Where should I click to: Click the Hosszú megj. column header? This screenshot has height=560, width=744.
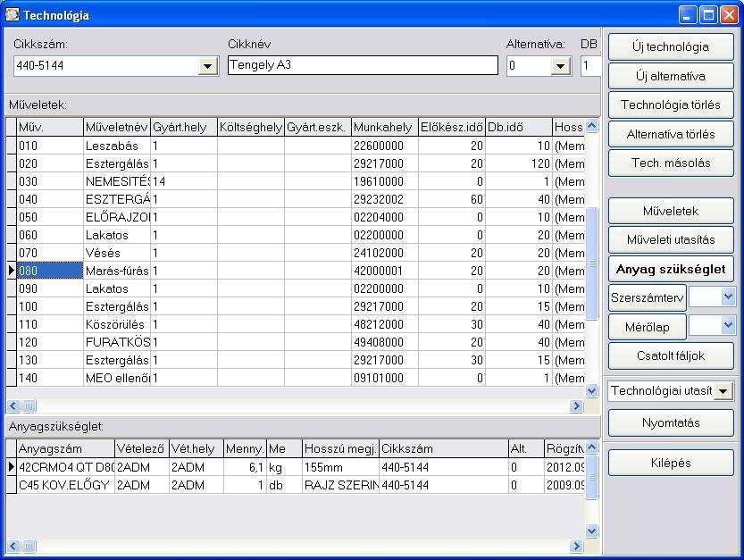(x=340, y=448)
